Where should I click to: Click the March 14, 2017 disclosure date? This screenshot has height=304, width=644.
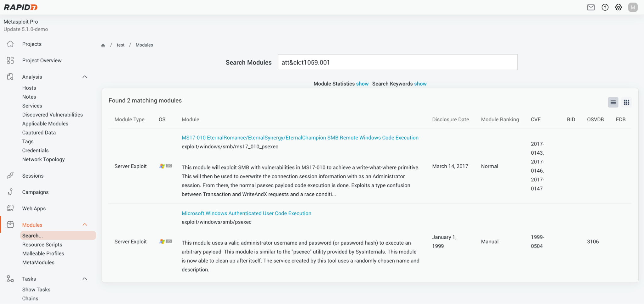(x=450, y=166)
